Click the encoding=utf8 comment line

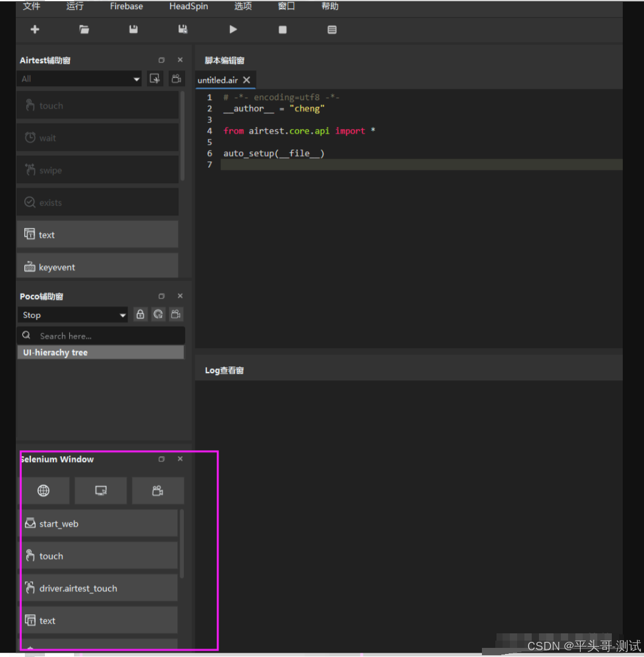coord(281,97)
